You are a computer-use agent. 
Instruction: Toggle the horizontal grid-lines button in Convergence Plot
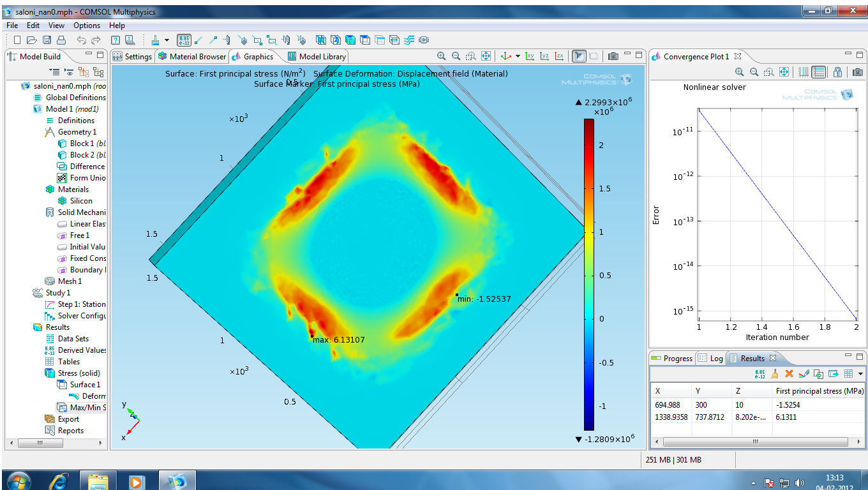coord(819,72)
